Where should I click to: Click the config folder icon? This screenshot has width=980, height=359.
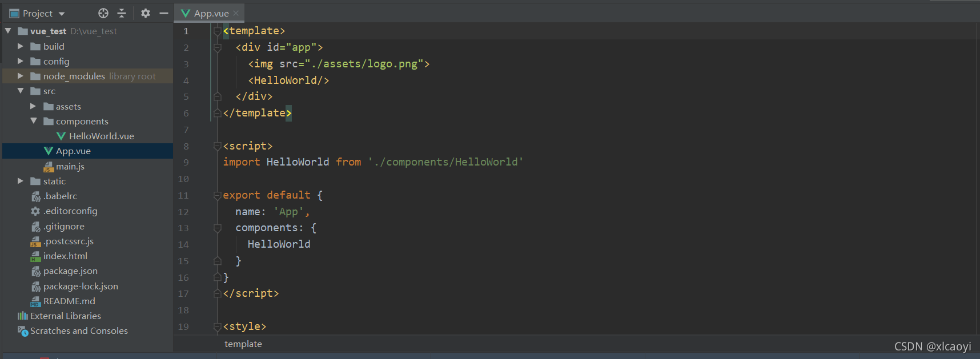point(35,61)
